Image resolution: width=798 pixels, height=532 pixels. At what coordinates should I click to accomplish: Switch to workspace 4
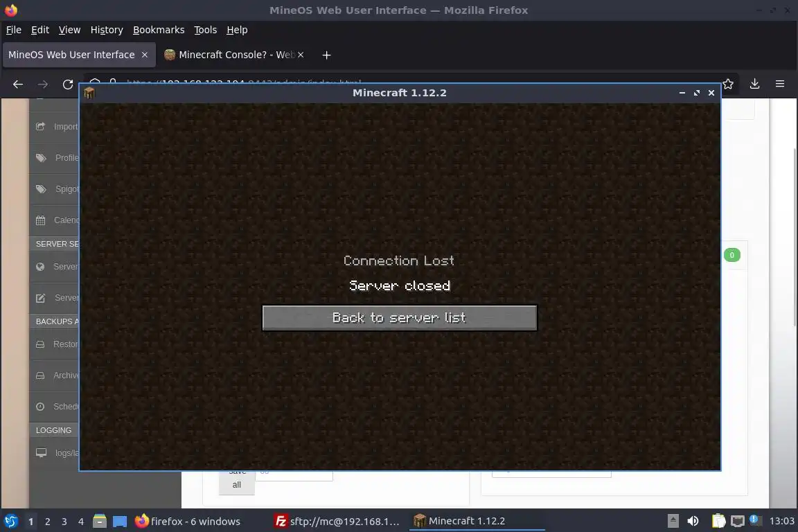click(81, 522)
